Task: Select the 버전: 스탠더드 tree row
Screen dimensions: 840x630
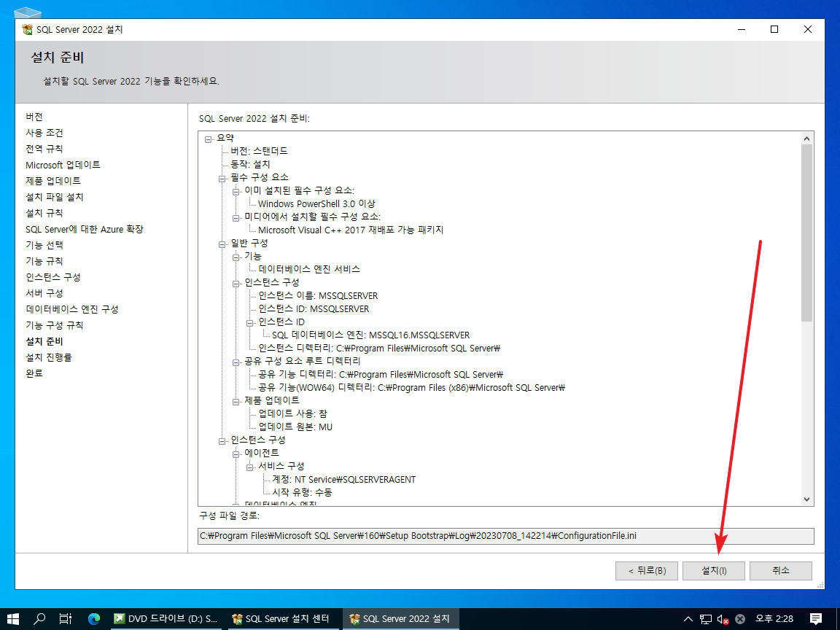Action: (259, 151)
